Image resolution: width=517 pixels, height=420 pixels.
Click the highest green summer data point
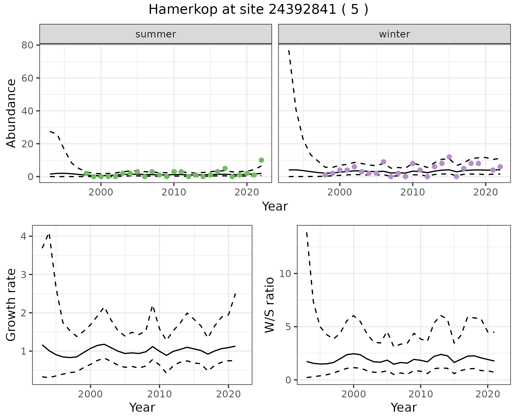pyautogui.click(x=261, y=160)
